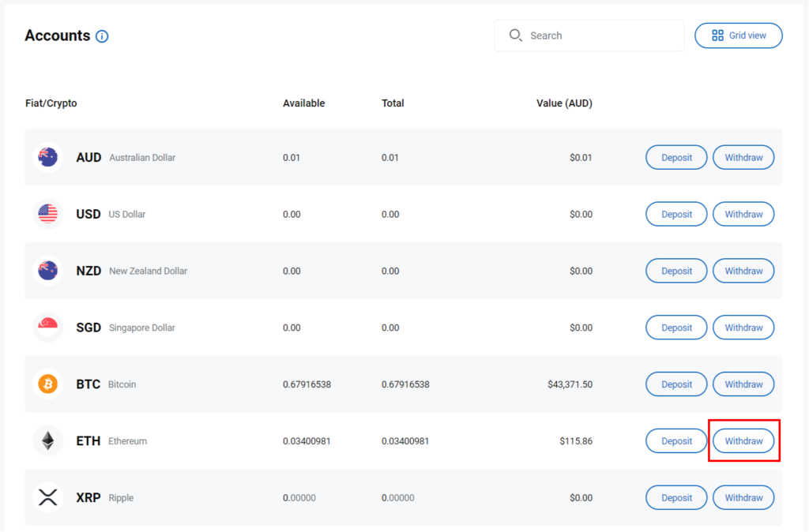
Task: Withdraw from the US Dollar account
Action: pyautogui.click(x=743, y=214)
